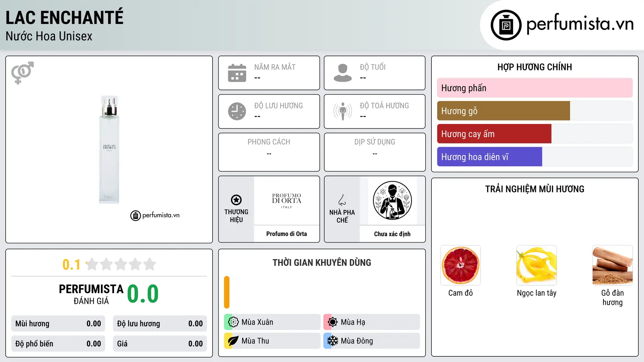This screenshot has height=362, width=644.
Task: Click the Mùa Xuân flower icon
Action: (x=233, y=322)
